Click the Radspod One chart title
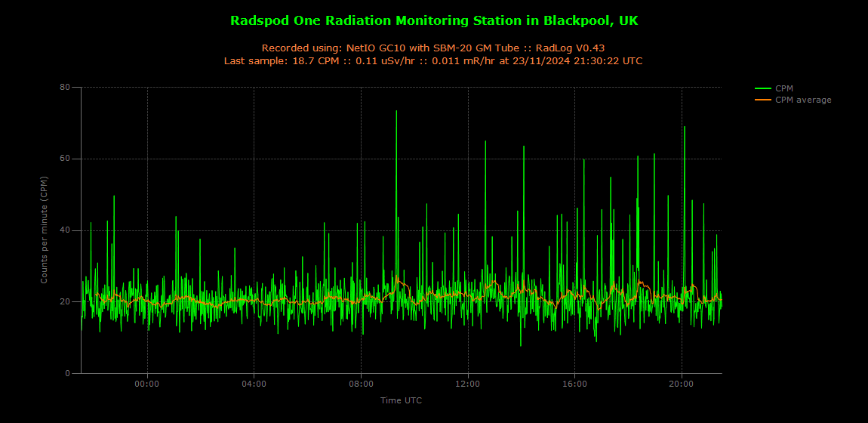 434,20
